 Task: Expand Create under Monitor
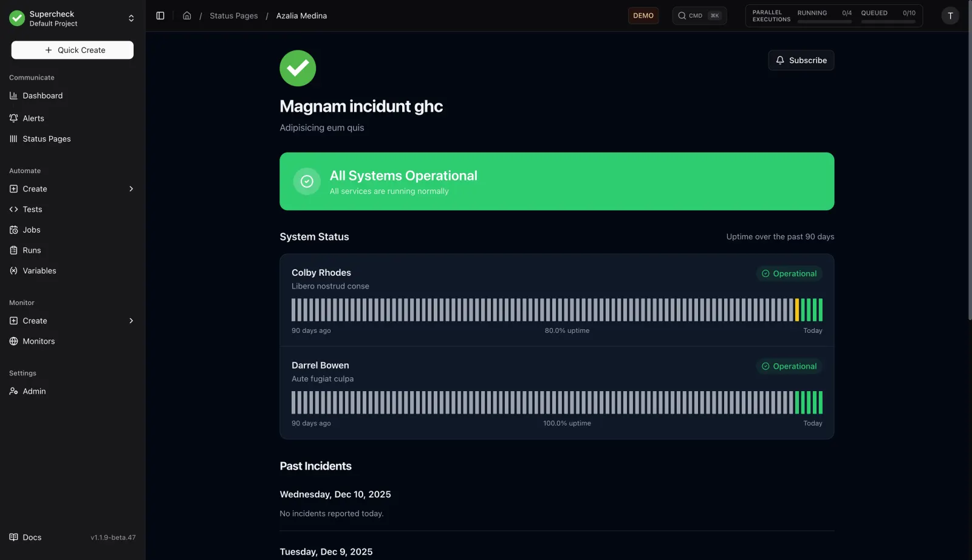coord(72,321)
